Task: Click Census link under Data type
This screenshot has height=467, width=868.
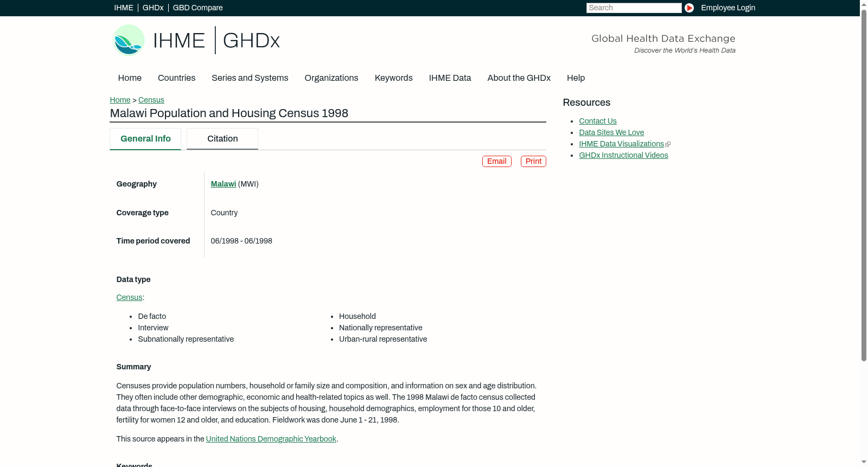Action: (129, 297)
